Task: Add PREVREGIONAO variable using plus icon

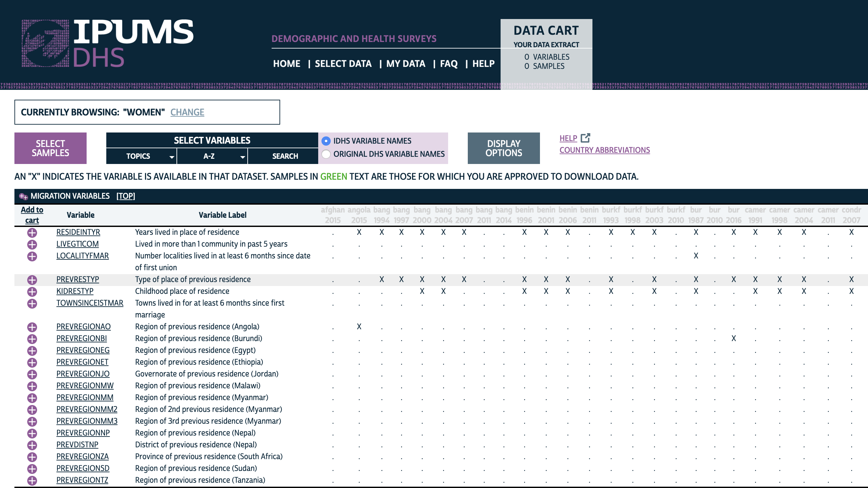Action: (32, 327)
